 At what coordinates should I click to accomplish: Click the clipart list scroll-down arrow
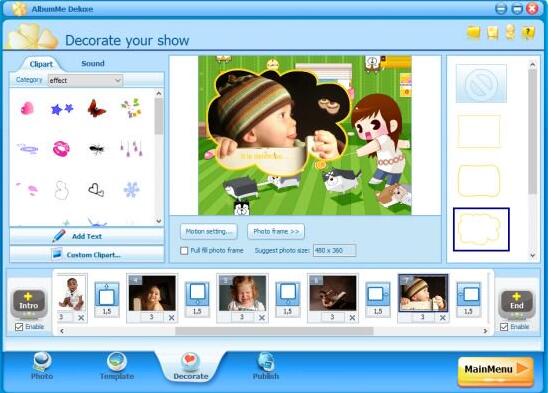[x=159, y=221]
